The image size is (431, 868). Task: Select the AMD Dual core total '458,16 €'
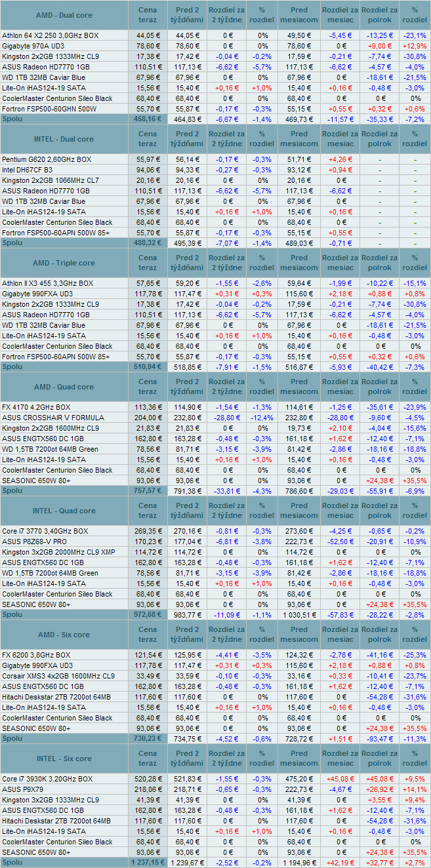[x=148, y=119]
